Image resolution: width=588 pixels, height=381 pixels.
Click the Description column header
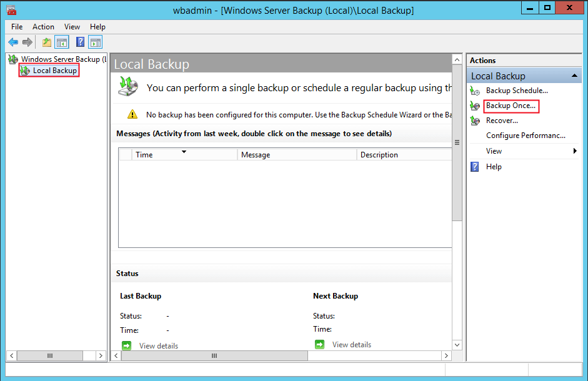click(x=404, y=154)
